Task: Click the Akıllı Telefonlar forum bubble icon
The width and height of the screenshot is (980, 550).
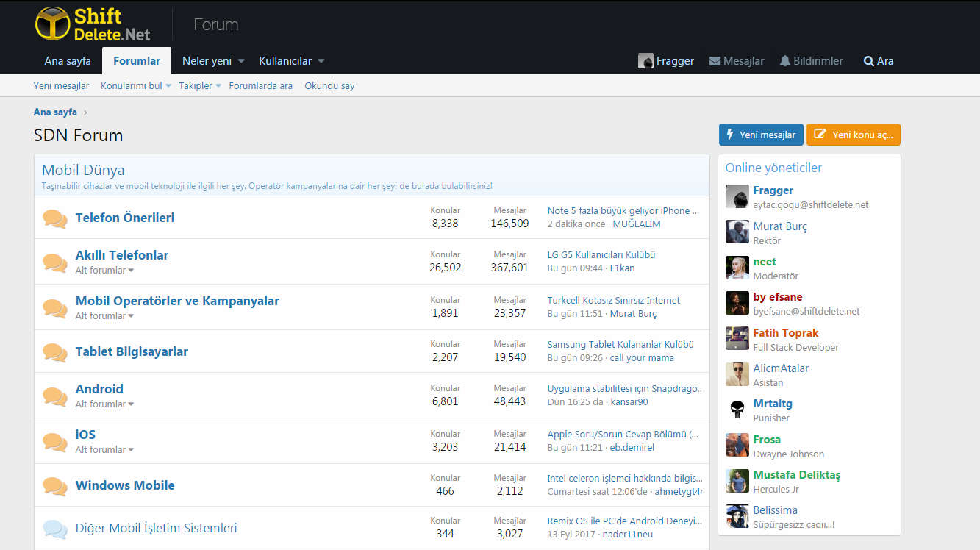Action: coord(55,262)
